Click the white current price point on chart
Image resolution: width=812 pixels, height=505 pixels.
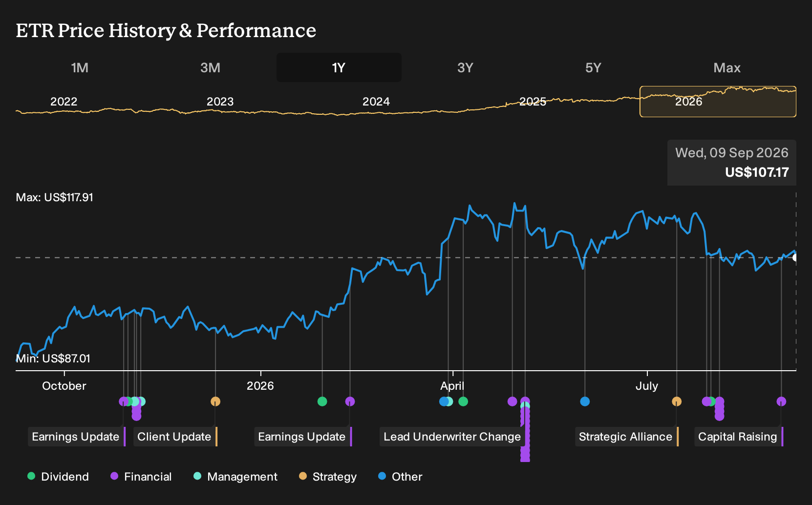(x=795, y=257)
